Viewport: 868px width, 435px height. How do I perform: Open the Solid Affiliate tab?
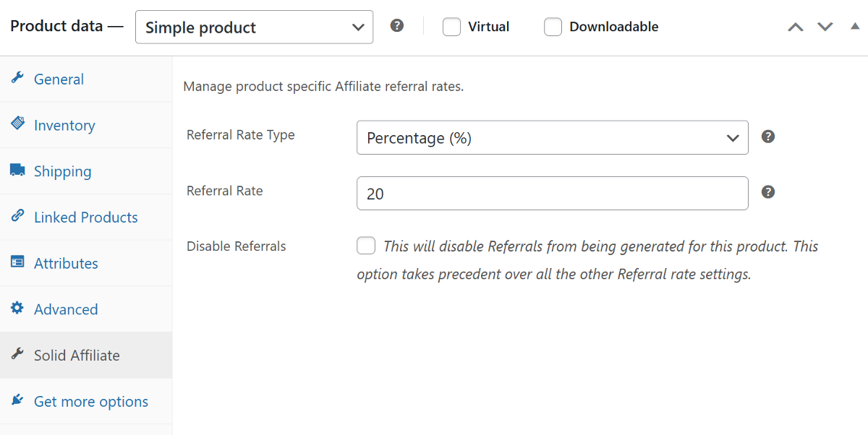(x=77, y=355)
